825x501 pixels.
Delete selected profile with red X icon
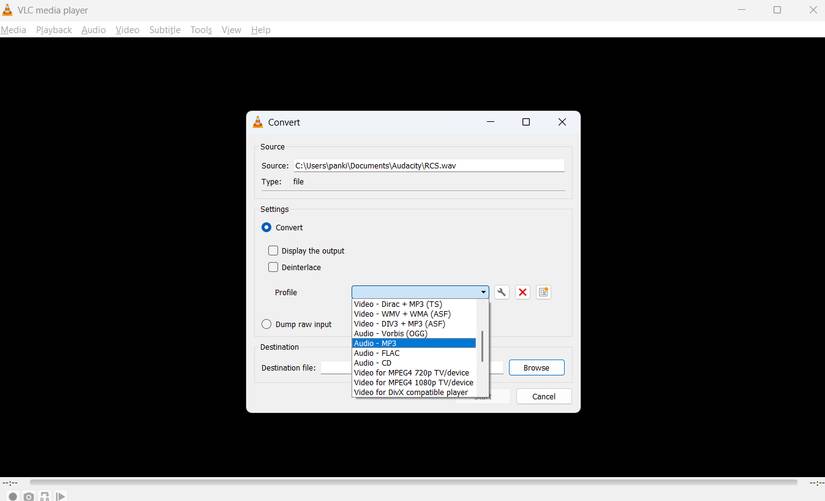(522, 292)
